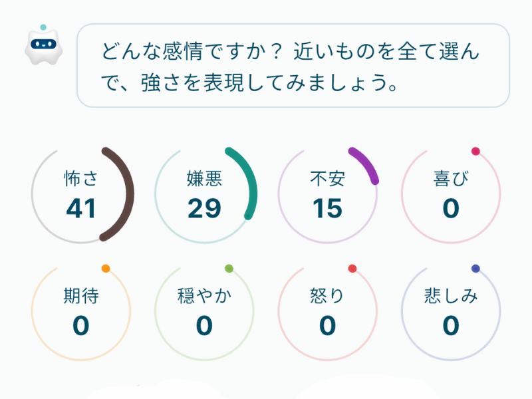
Task: Click the blue dot handle on 悲しみ dial
Action: pos(475,269)
